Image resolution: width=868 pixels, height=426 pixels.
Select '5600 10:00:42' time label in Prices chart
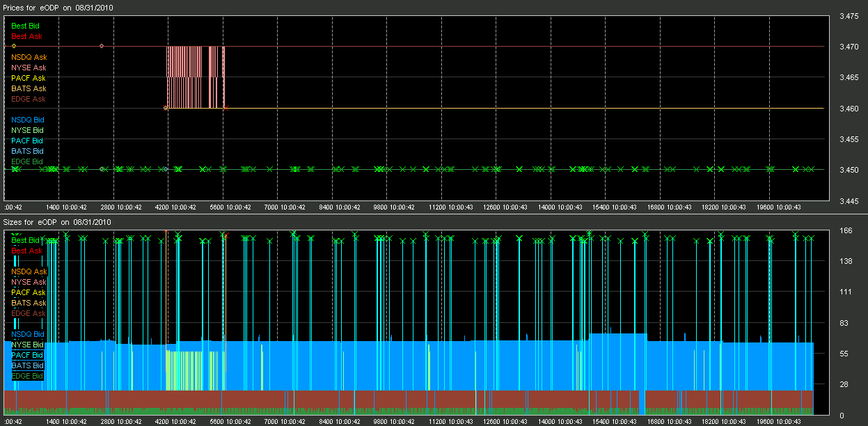point(230,207)
